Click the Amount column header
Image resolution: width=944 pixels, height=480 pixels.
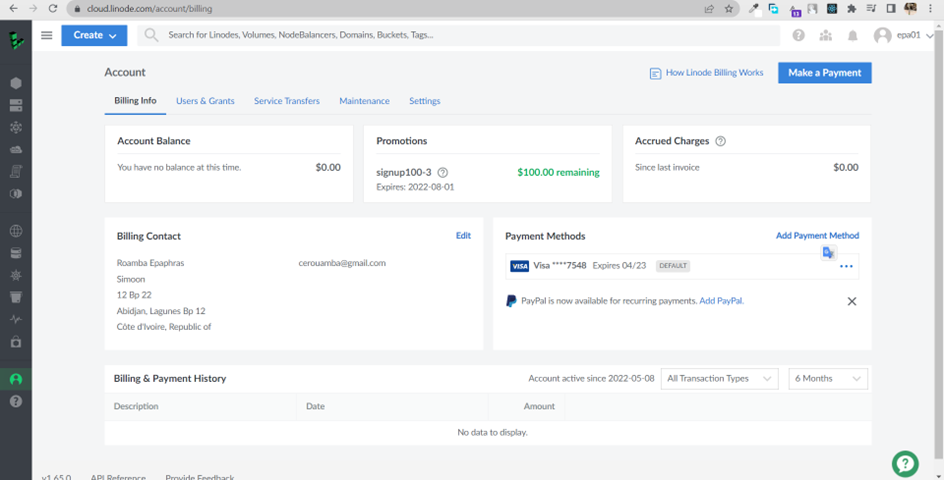539,407
